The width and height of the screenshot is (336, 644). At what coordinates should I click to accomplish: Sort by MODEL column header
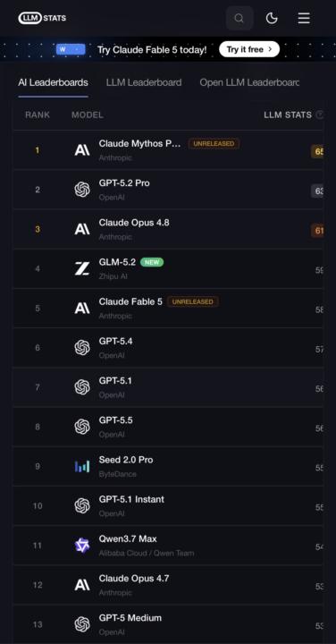tap(88, 115)
